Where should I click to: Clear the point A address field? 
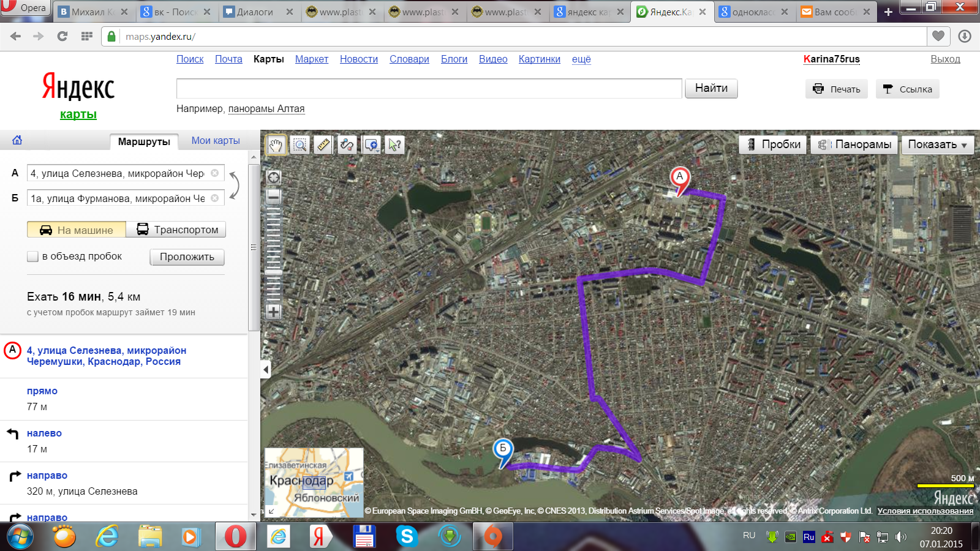(x=215, y=173)
